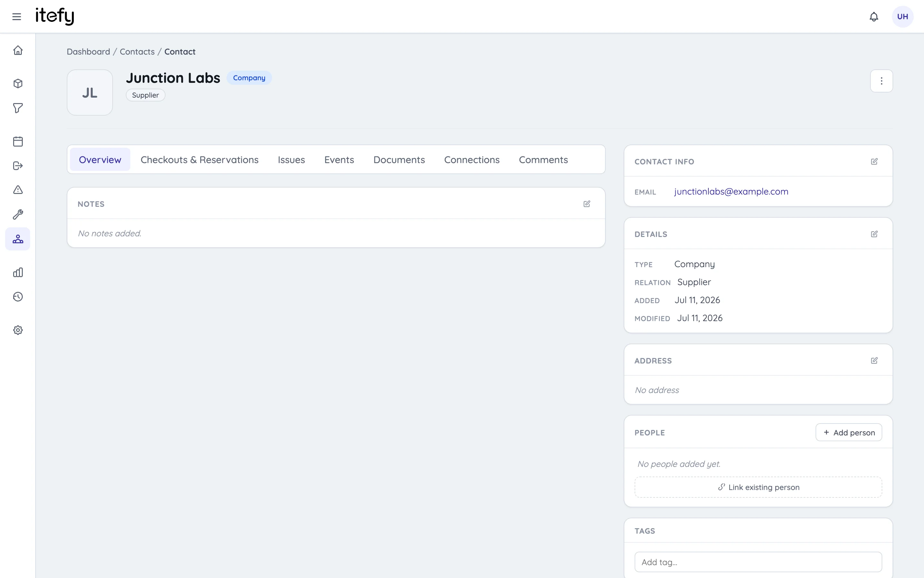Click the itefy logo
Screen dimensions: 924x578
click(x=55, y=16)
